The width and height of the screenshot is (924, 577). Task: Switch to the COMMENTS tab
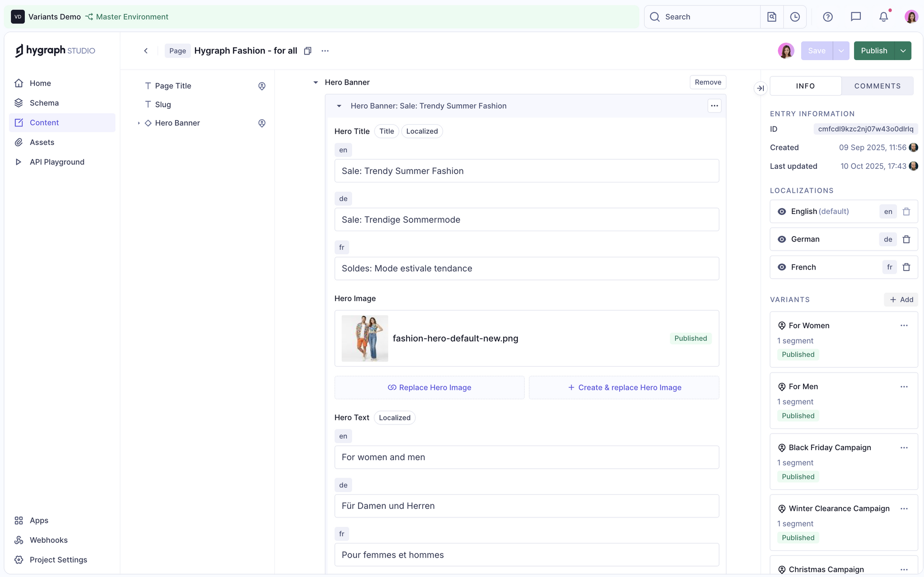877,86
